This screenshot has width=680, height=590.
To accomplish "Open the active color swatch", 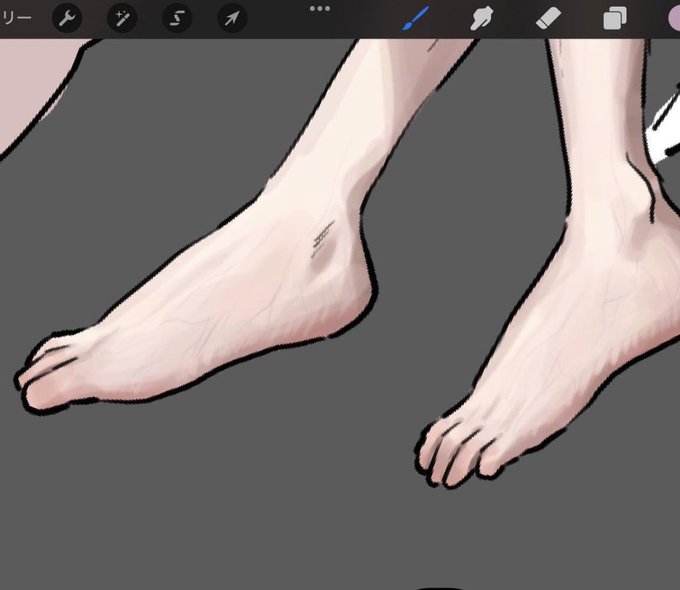I will [x=673, y=19].
